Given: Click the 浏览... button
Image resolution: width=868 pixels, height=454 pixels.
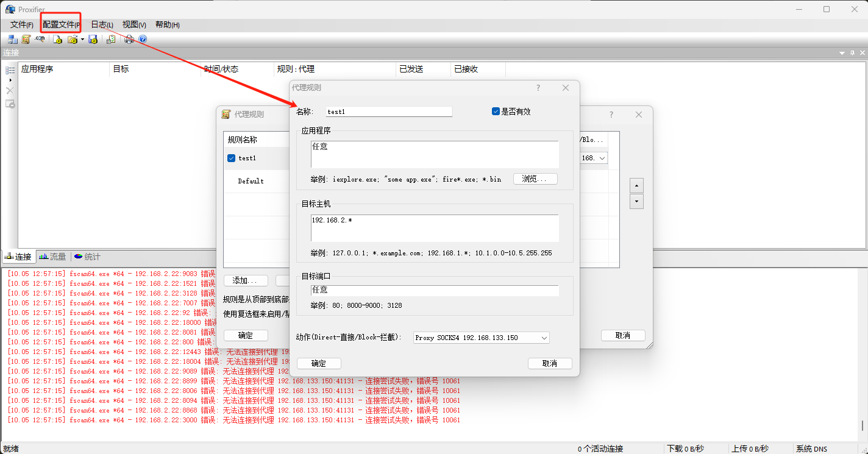Looking at the screenshot, I should (535, 179).
